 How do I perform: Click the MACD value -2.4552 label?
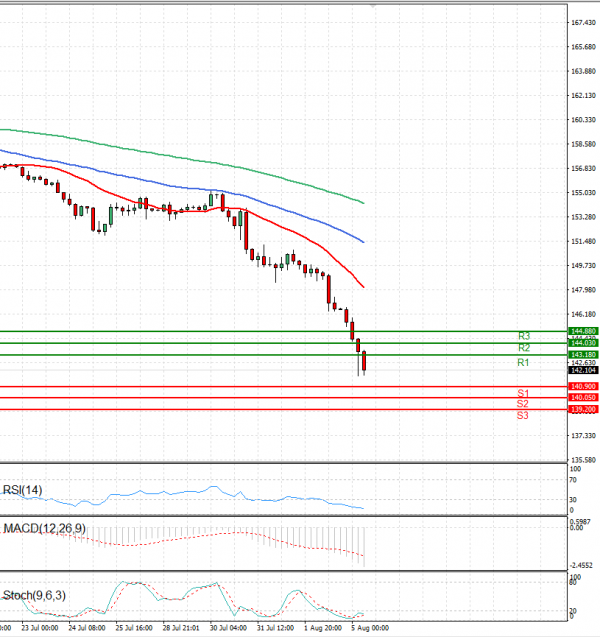(581, 565)
